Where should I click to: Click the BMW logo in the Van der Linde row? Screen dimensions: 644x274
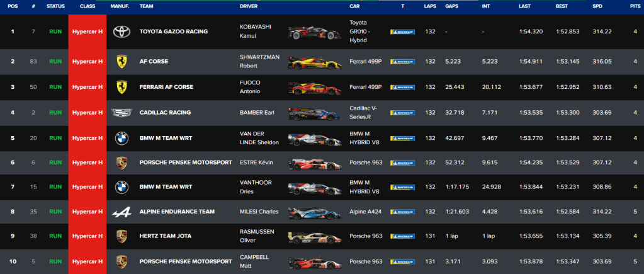(x=121, y=138)
